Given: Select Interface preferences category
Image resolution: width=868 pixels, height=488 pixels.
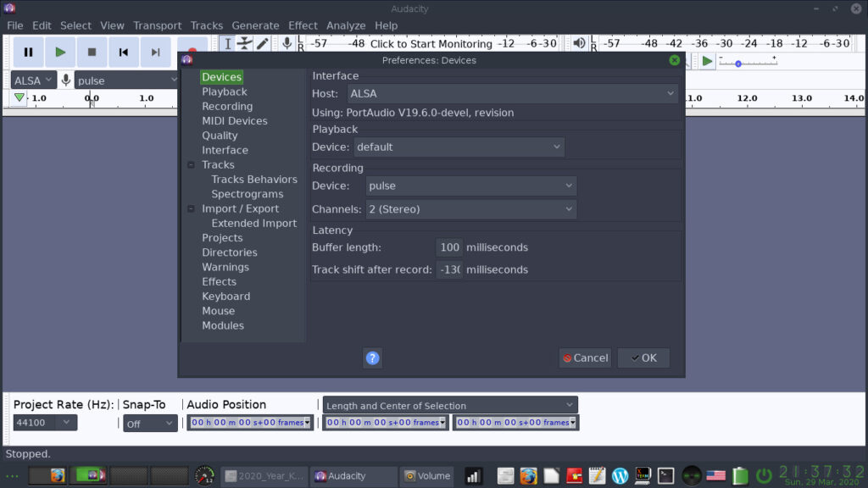Looking at the screenshot, I should pyautogui.click(x=225, y=150).
